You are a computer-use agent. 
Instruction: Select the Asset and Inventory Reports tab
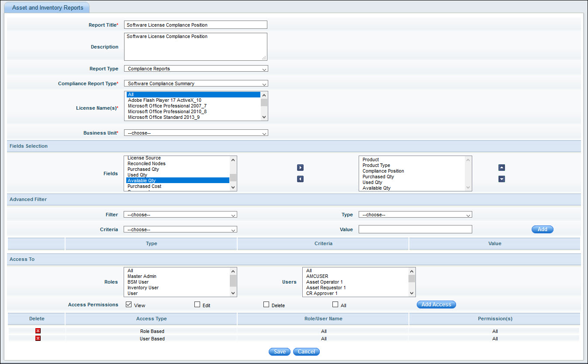pos(48,8)
